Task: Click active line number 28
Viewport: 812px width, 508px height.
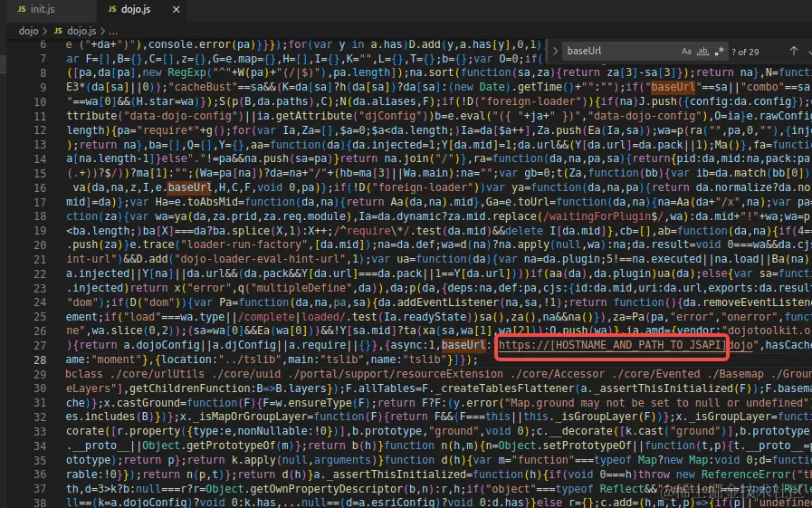Action: [41, 359]
